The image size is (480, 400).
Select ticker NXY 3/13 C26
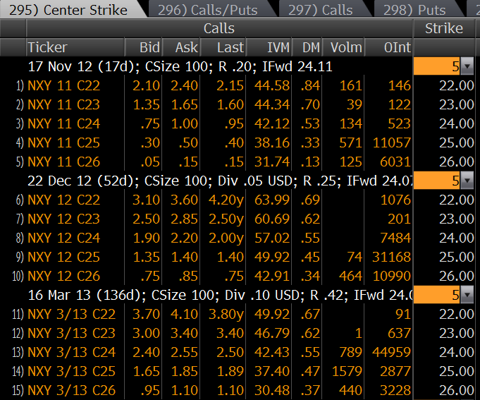pyautogui.click(x=72, y=390)
